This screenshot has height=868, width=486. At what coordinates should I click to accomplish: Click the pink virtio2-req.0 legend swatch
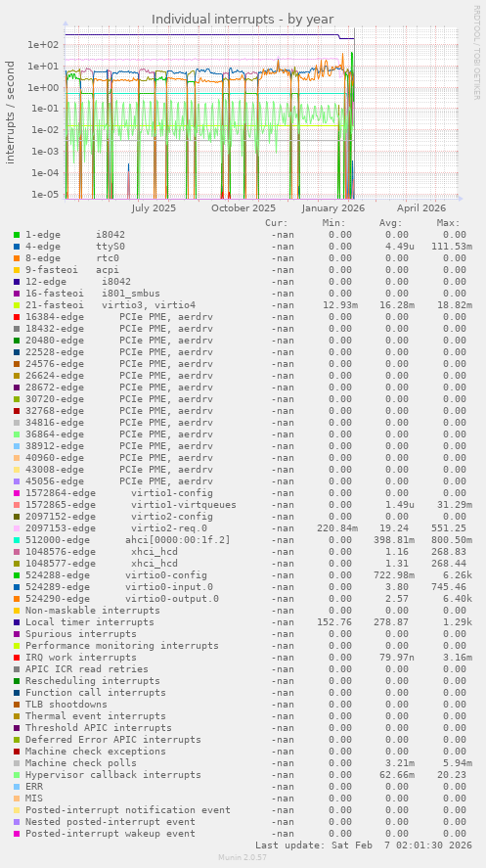[17, 528]
